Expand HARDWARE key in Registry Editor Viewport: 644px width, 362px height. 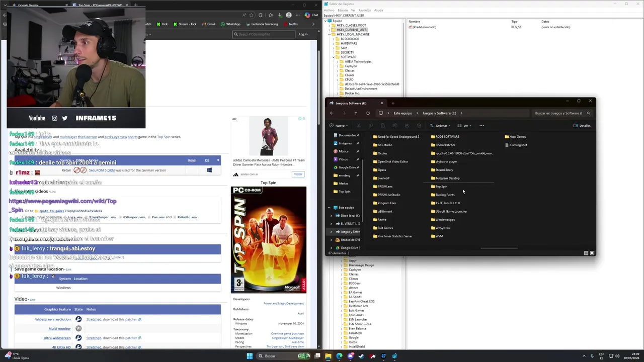click(334, 43)
